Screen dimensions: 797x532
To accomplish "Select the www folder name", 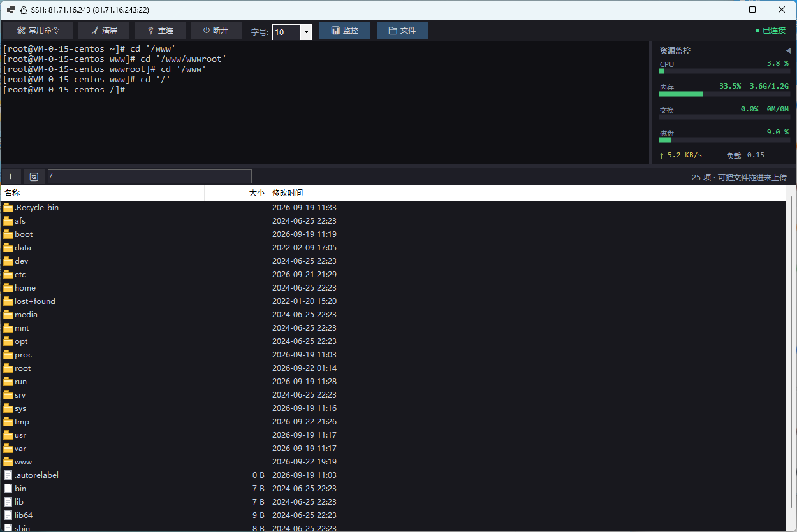I will [24, 462].
